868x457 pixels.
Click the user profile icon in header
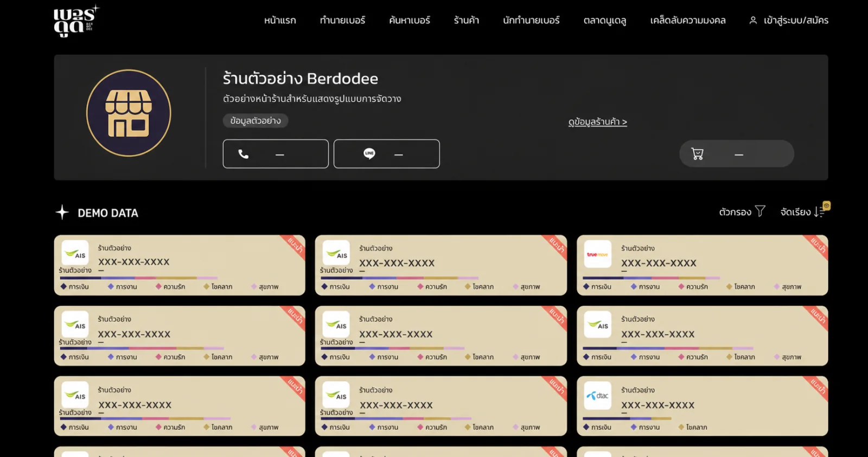pos(753,21)
